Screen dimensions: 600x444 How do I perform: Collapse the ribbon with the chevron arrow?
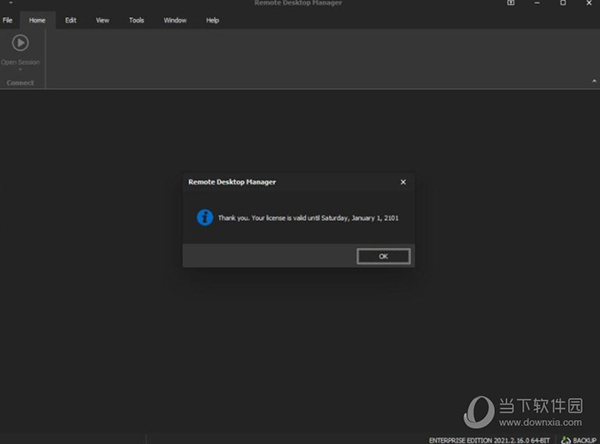point(594,81)
